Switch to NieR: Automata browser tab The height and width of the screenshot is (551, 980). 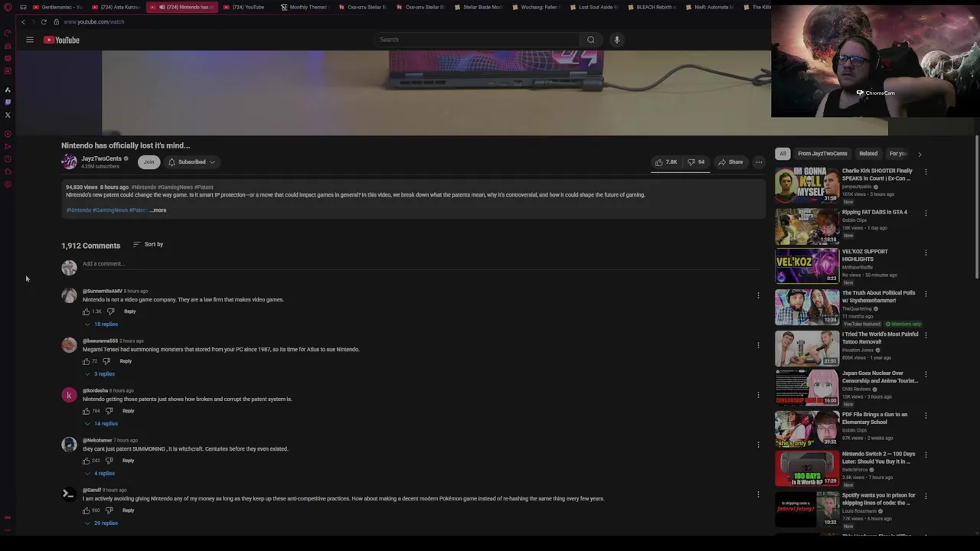(x=709, y=7)
